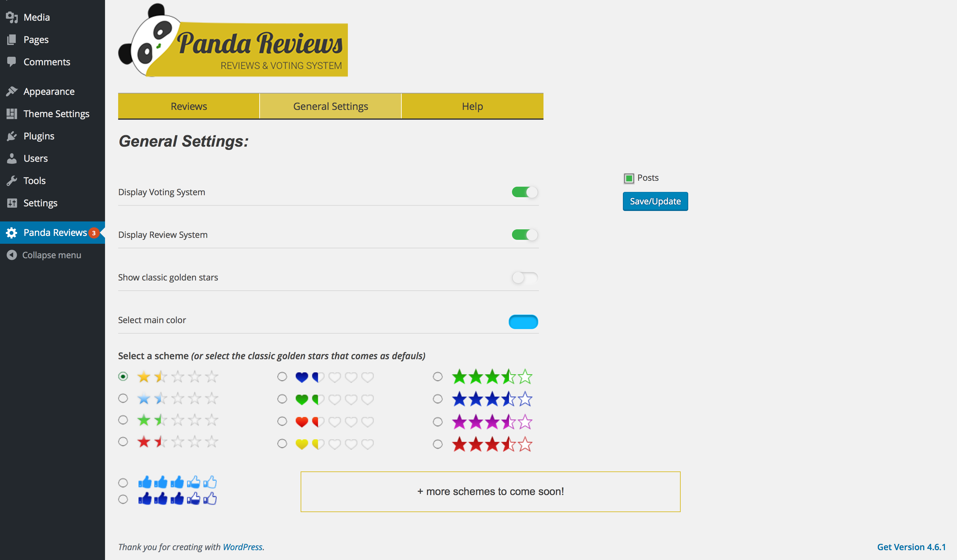Image resolution: width=957 pixels, height=560 pixels.
Task: Click the Users person icon
Action: coord(12,158)
